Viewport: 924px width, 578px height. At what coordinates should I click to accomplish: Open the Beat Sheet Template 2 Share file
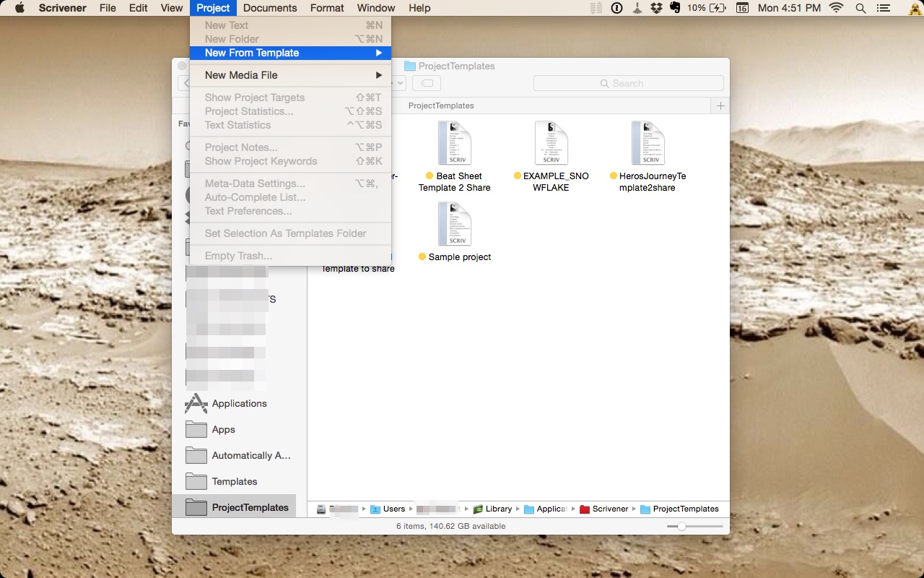click(x=455, y=143)
